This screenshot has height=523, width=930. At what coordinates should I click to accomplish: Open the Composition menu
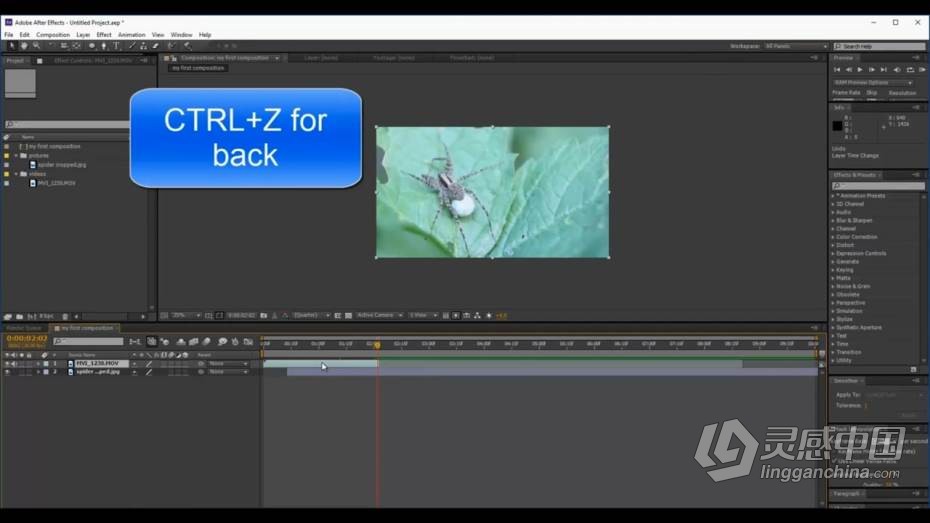[x=53, y=35]
